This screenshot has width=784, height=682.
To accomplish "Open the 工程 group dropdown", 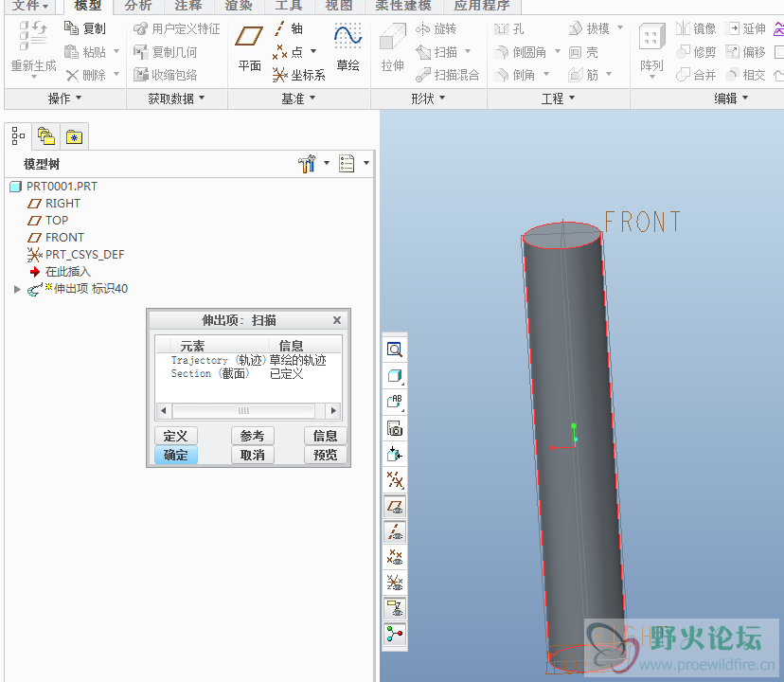I will click(x=558, y=99).
